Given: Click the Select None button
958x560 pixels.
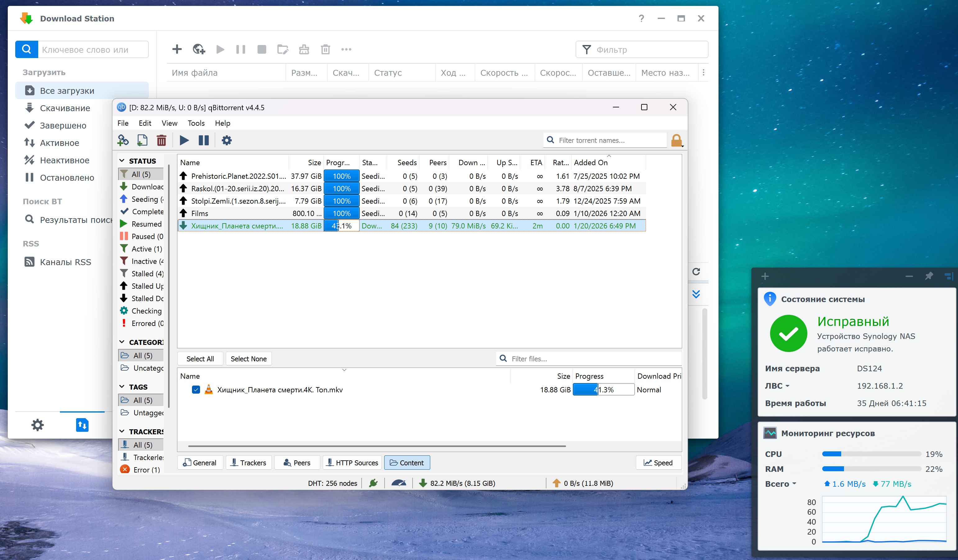Looking at the screenshot, I should (x=248, y=359).
